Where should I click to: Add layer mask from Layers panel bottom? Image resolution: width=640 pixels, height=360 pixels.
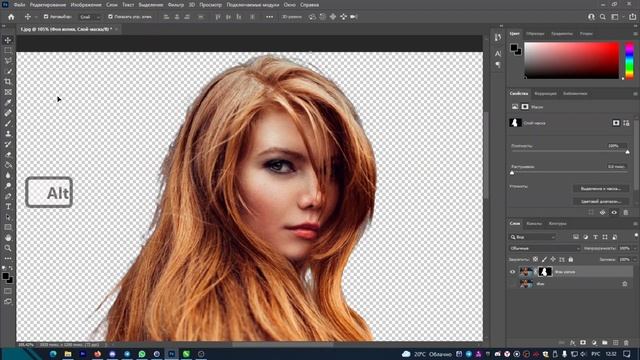583,343
